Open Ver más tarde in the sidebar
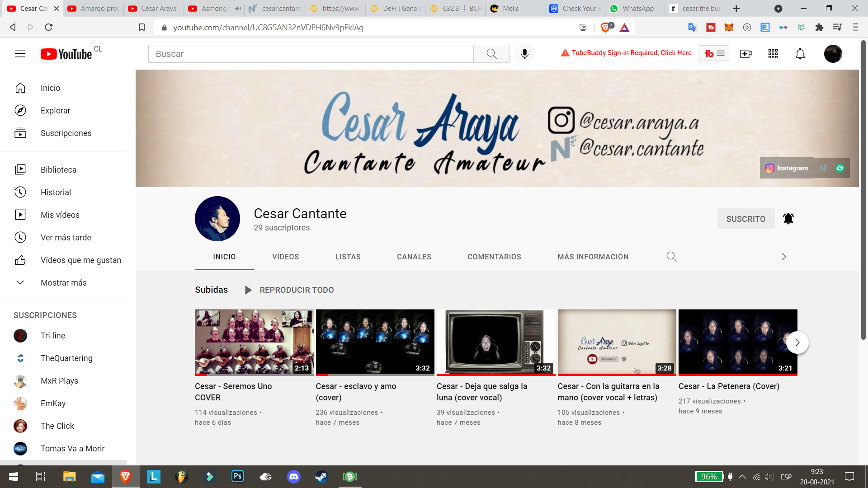868x488 pixels. coord(63,238)
